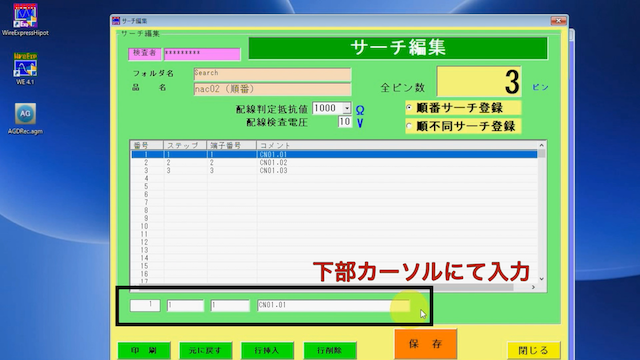Click the horizontal scrollbar right arrow
The image size is (640, 360).
coord(533,287)
